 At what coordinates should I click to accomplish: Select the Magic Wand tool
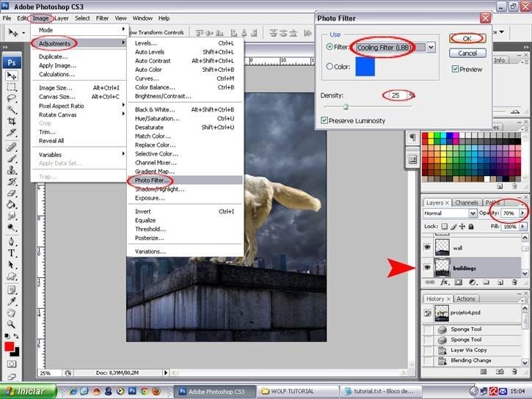pyautogui.click(x=12, y=109)
